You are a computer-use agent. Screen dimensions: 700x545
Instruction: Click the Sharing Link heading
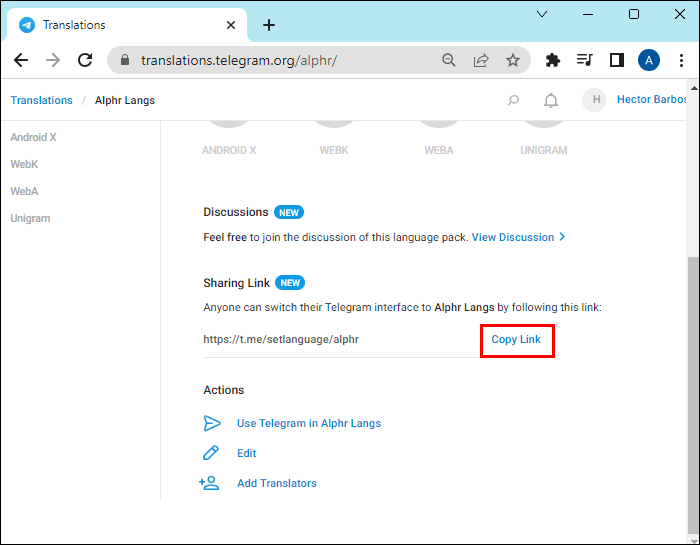click(237, 283)
